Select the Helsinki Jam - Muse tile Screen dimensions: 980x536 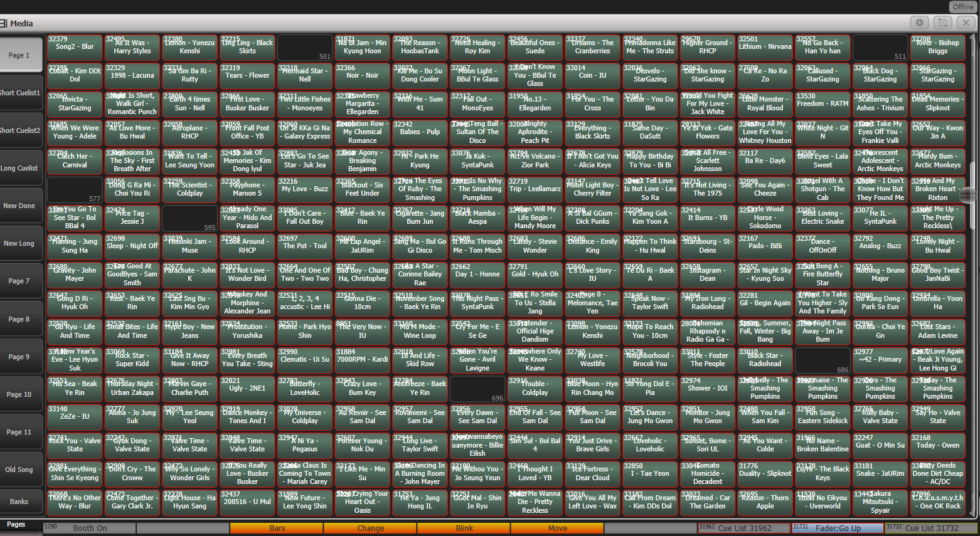(x=189, y=247)
